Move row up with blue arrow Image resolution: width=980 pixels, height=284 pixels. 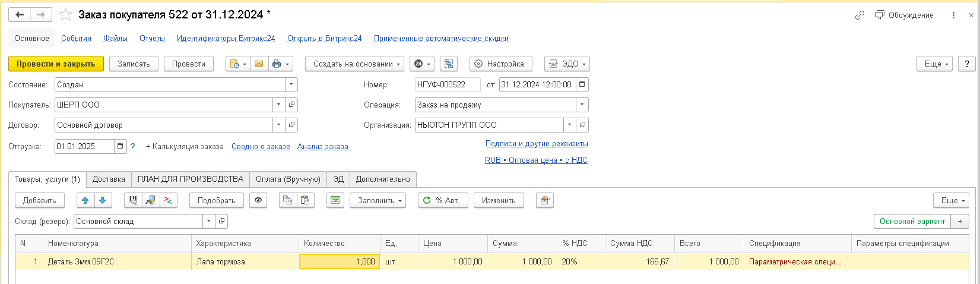pos(85,200)
